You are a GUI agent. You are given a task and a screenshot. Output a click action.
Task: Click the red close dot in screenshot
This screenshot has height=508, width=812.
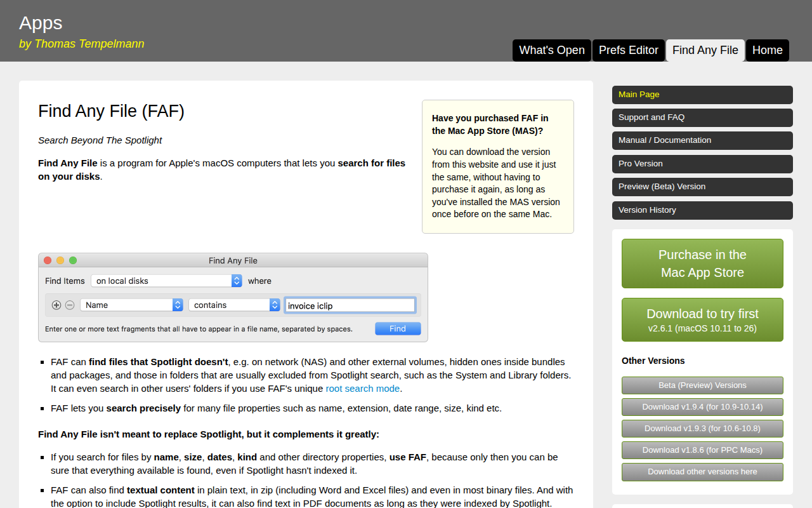point(48,260)
